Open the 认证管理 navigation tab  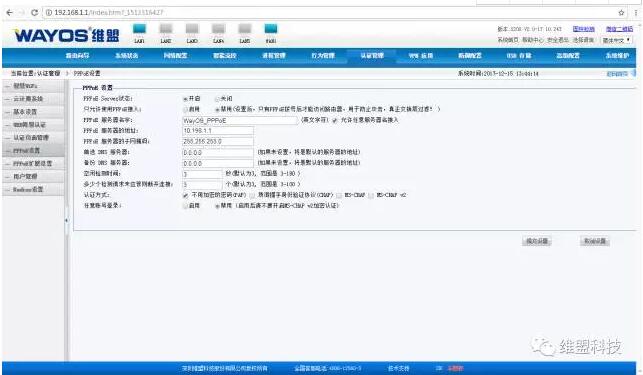pyautogui.click(x=372, y=55)
